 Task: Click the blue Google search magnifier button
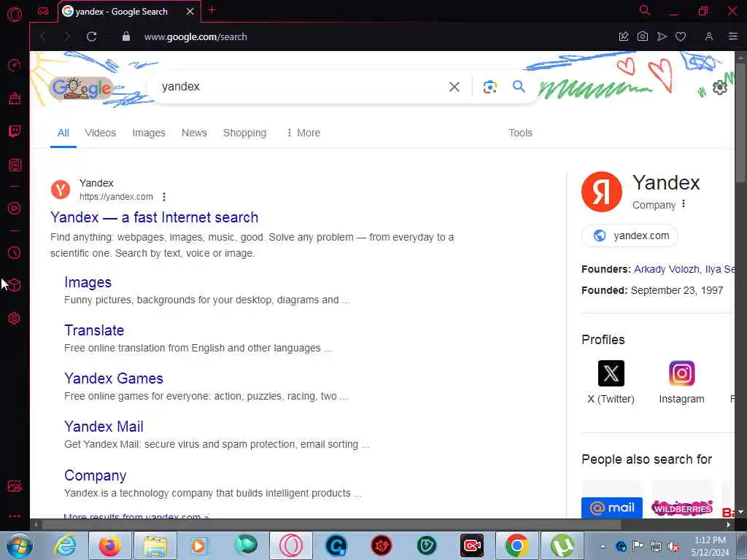click(519, 86)
